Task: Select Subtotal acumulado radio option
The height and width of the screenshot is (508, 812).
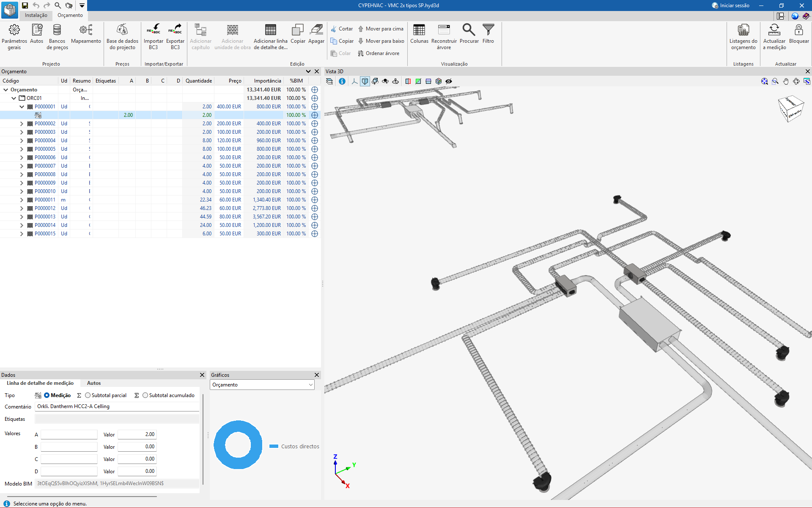Action: [145, 395]
